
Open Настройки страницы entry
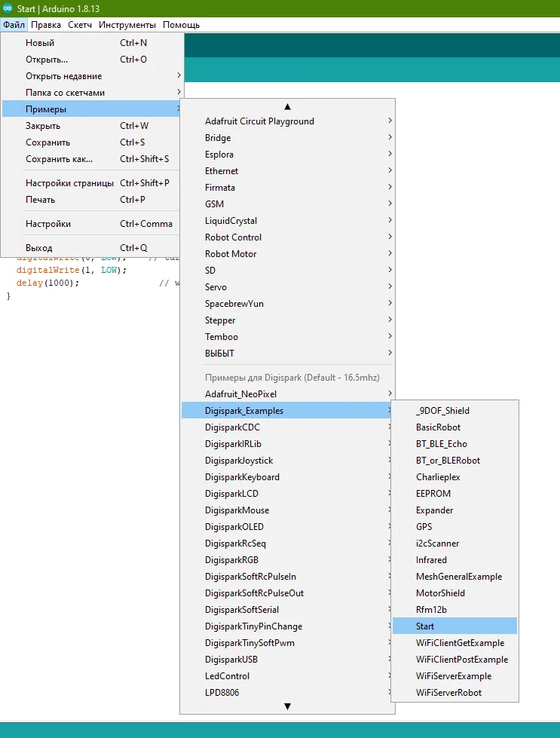(x=92, y=183)
